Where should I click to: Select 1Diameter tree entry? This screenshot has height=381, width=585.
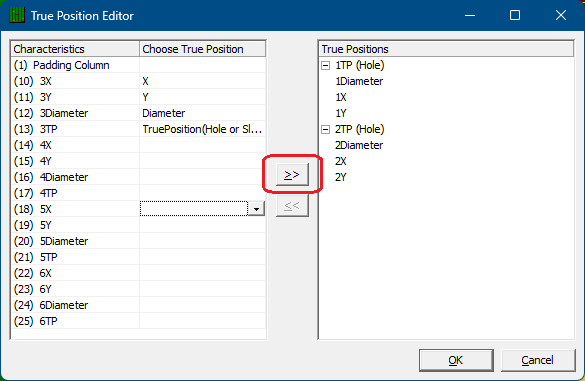(359, 81)
